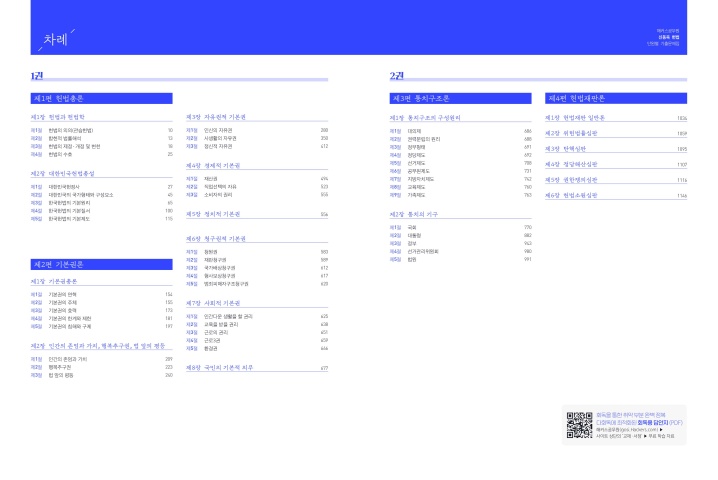Open the 제2편 기본권론 section header
This screenshot has width=718, height=480.
pos(60,264)
